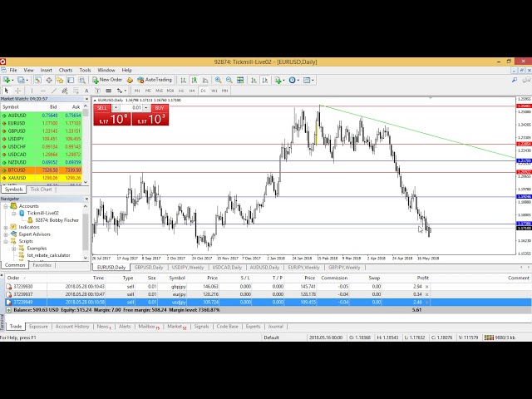Toggle the AutoTrading button
This screenshot has height=399, width=532.
tap(154, 81)
